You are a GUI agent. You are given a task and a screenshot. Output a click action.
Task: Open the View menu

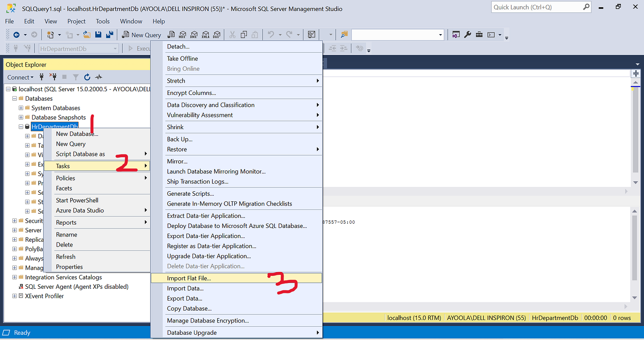[50, 21]
